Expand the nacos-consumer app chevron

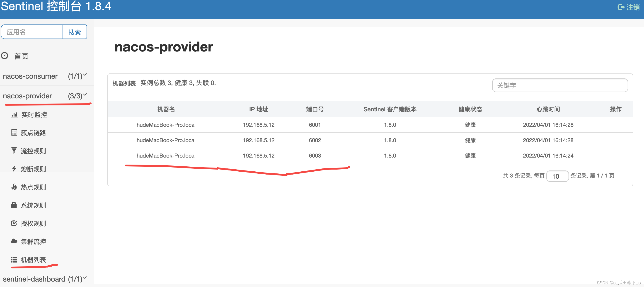tap(85, 75)
